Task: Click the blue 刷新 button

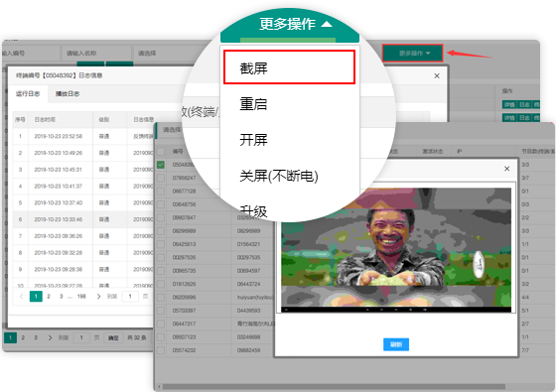Action: click(396, 344)
